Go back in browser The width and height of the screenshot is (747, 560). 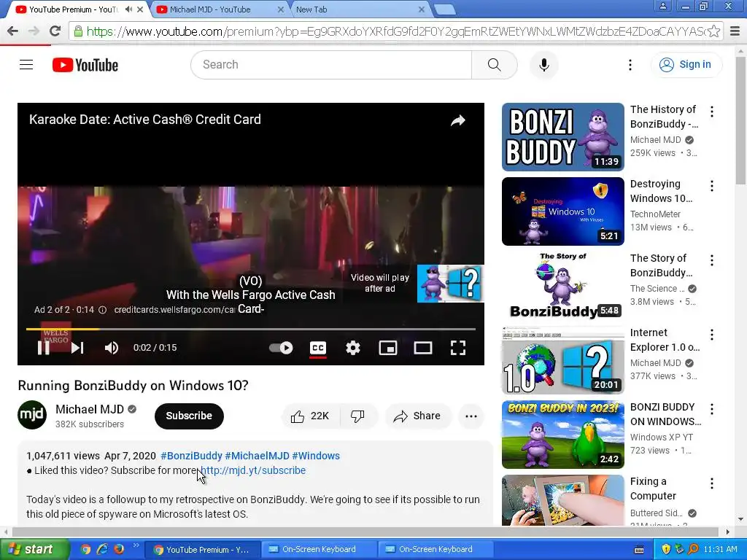tap(13, 31)
